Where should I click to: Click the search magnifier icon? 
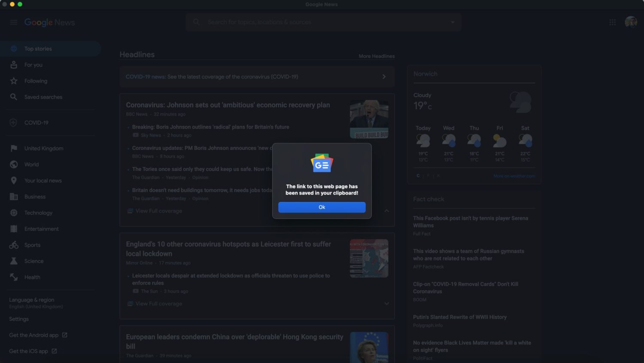(x=196, y=22)
